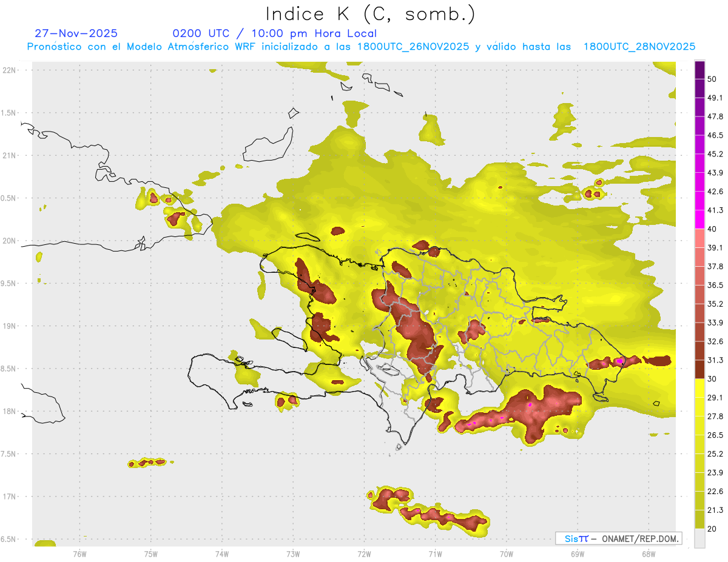Select the '27-Nov-2025' date text
The height and width of the screenshot is (562, 728).
76,33
